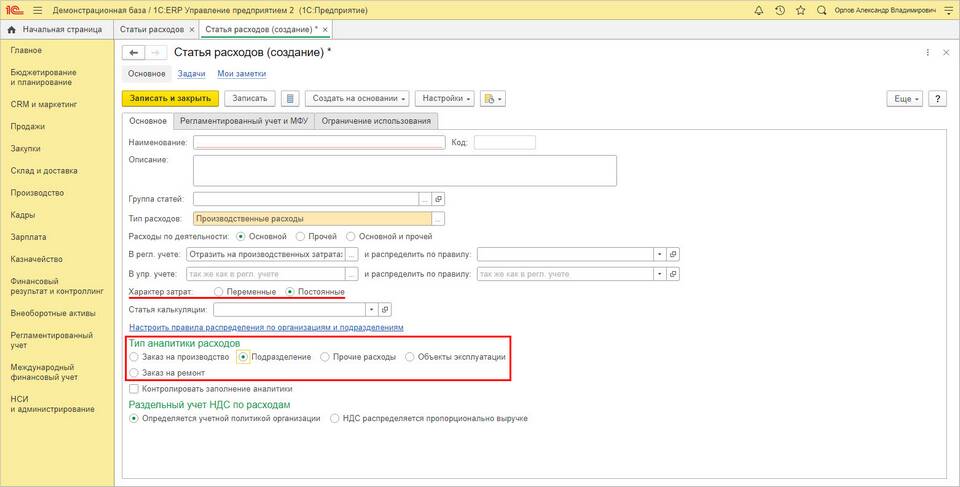Click the Записать и закрыть button

click(x=169, y=99)
